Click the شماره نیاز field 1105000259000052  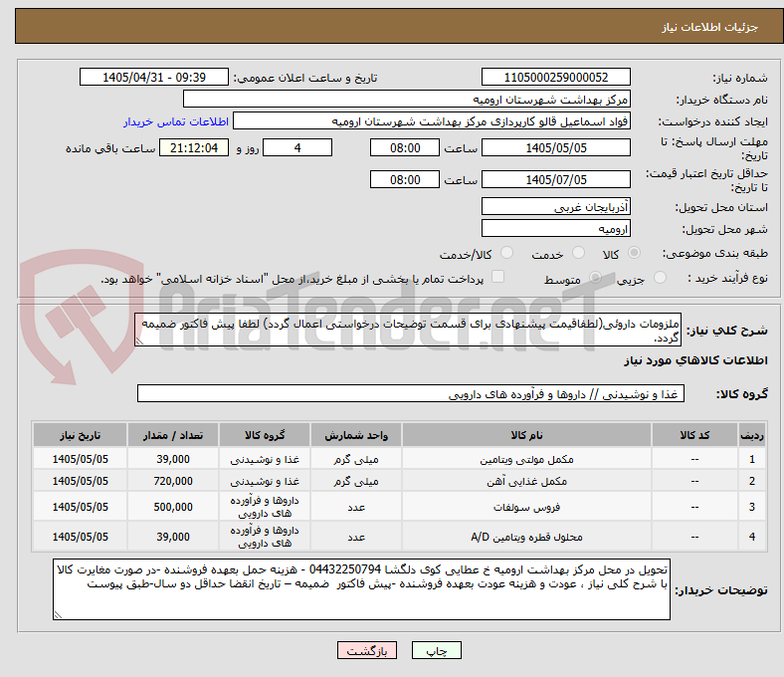[555, 77]
